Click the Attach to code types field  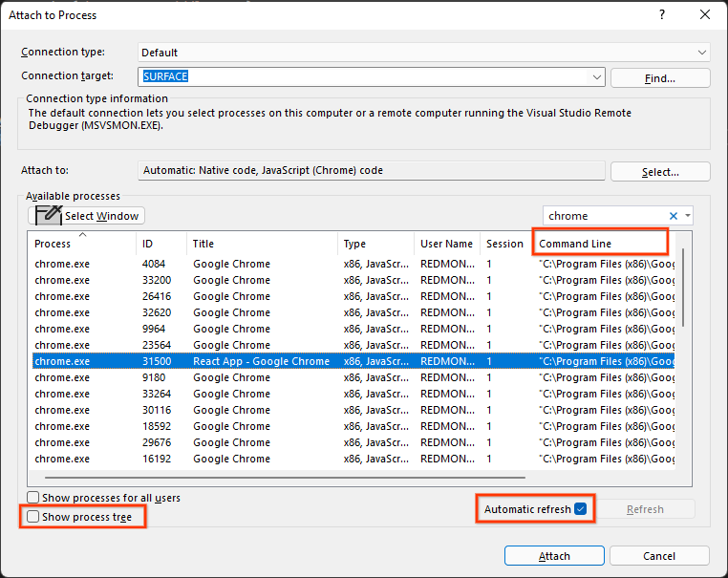click(372, 170)
